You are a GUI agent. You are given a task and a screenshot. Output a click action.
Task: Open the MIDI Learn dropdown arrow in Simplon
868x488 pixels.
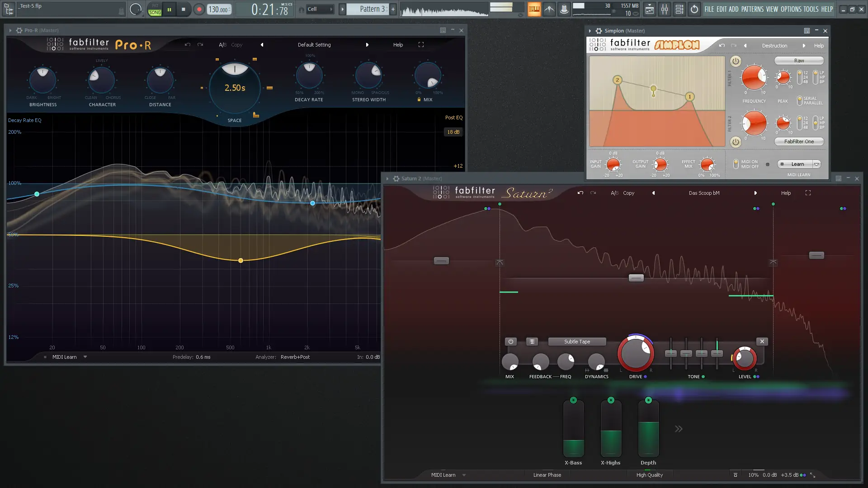pyautogui.click(x=817, y=164)
